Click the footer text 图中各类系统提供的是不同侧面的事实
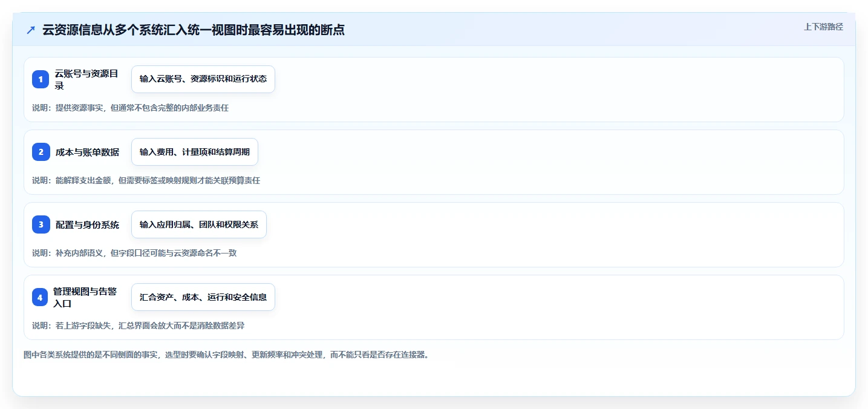 click(226, 355)
